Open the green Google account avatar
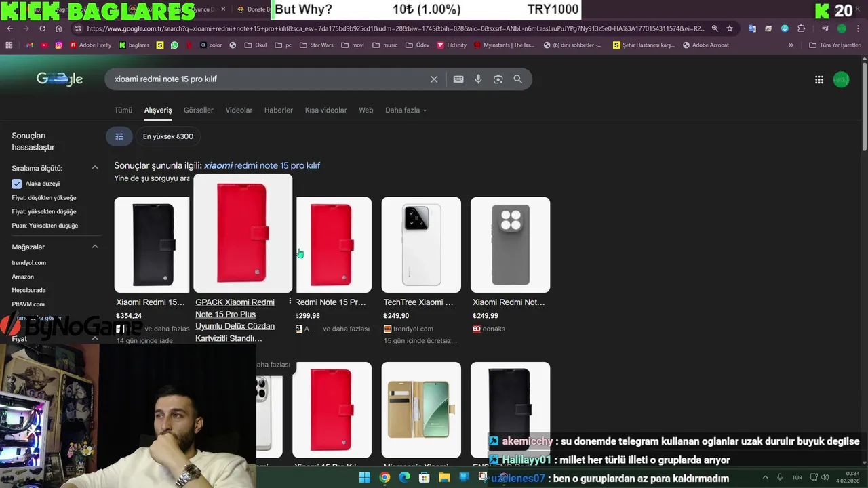The height and width of the screenshot is (488, 868). (841, 80)
